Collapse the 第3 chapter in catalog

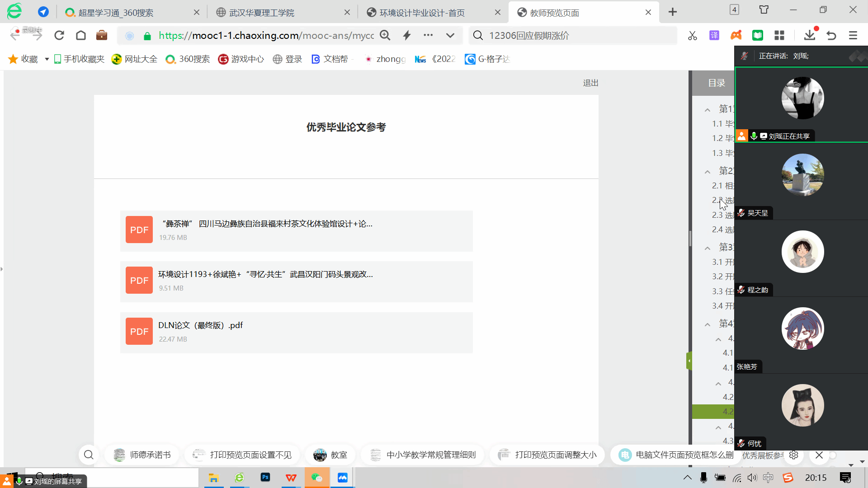pyautogui.click(x=708, y=248)
